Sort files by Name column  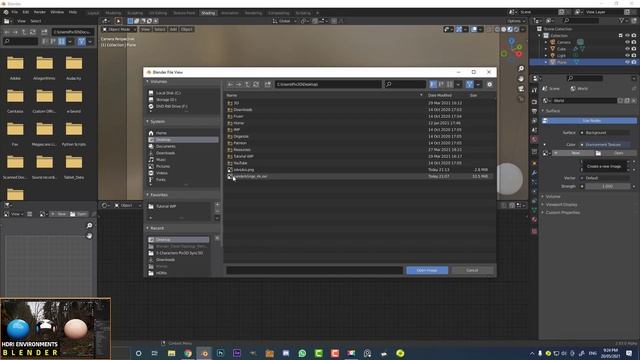pos(232,96)
